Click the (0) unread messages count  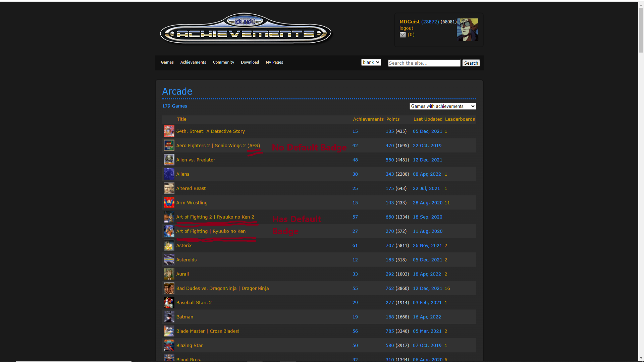[411, 35]
